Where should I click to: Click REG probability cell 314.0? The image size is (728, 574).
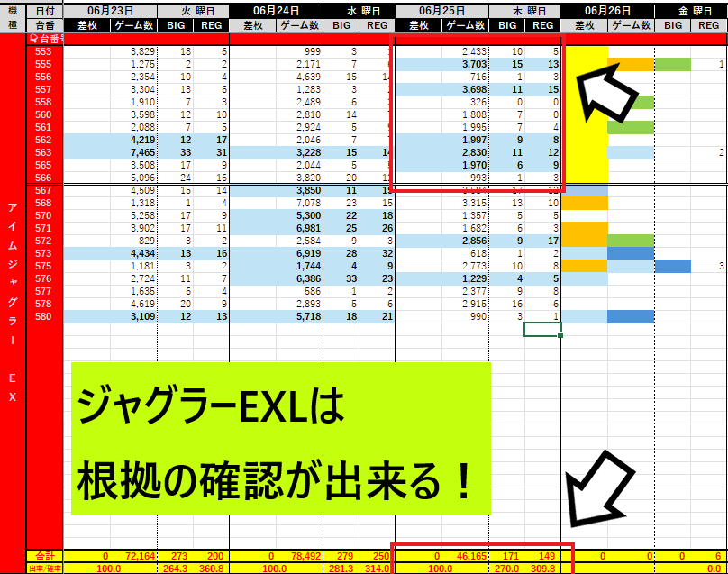377,569
